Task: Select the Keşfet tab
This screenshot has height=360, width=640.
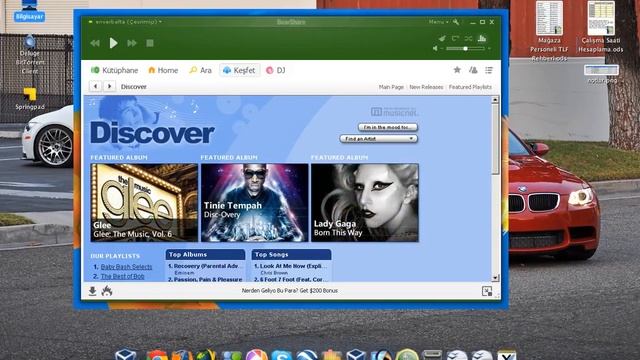Action: tap(239, 70)
